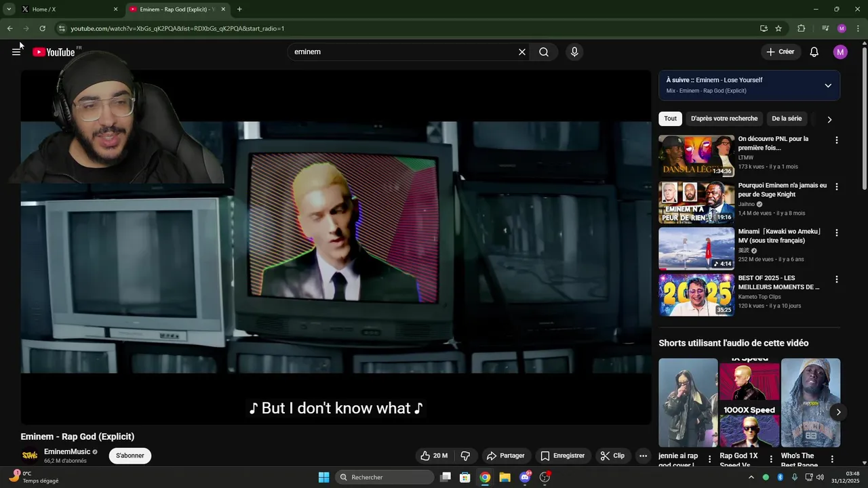Subscribe with the S'abonner button
The height and width of the screenshot is (488, 868).
point(130,455)
